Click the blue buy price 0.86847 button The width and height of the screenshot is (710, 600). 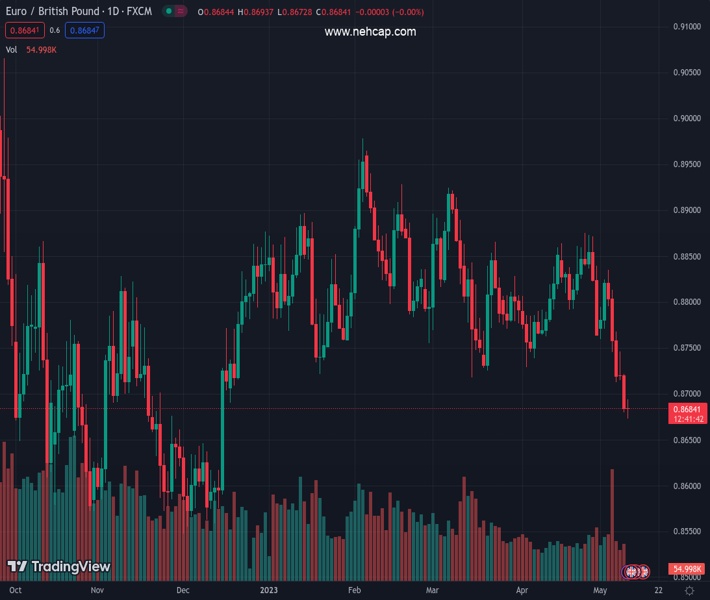coord(85,30)
